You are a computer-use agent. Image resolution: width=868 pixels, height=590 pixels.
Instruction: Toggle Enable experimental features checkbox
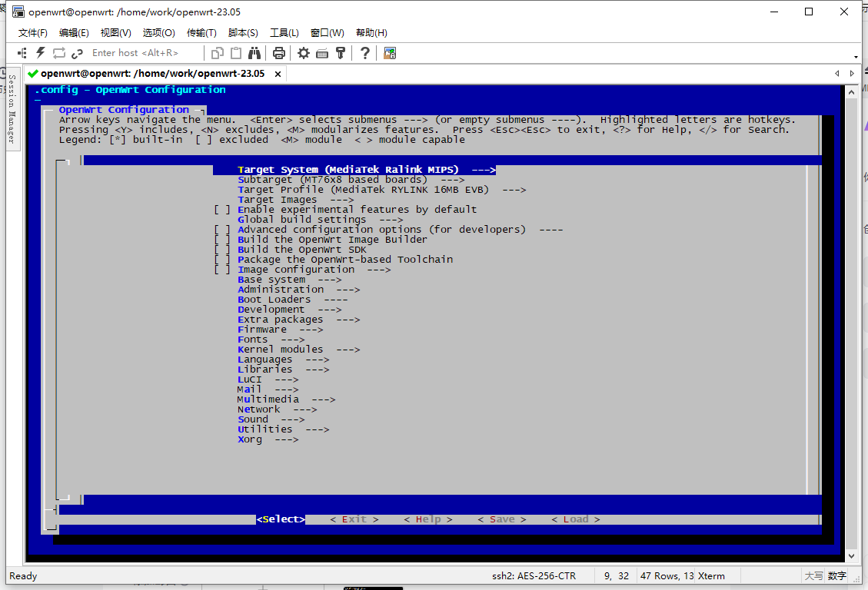222,210
